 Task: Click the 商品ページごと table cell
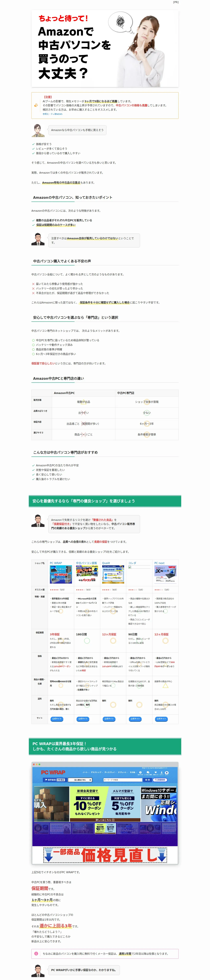pos(83,434)
